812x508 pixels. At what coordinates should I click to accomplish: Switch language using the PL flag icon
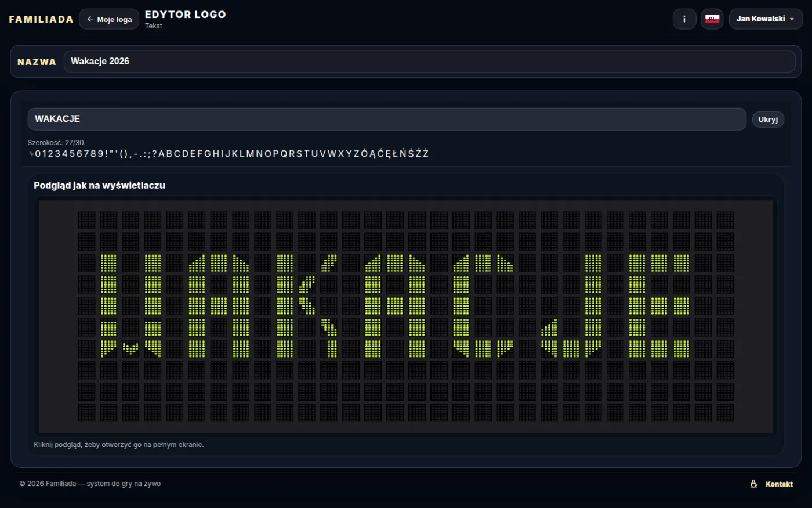[x=712, y=19]
